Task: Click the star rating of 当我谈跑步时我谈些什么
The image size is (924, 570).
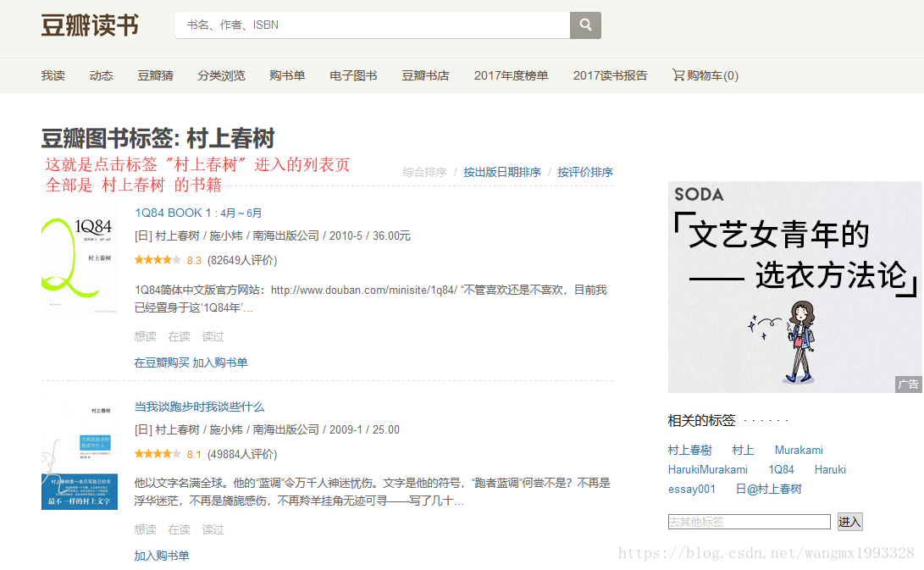Action: [158, 454]
